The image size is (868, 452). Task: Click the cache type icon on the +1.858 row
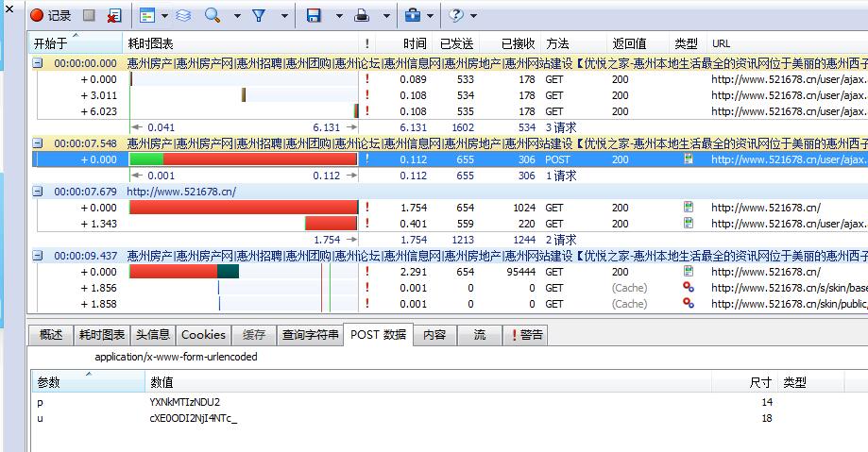click(x=689, y=303)
